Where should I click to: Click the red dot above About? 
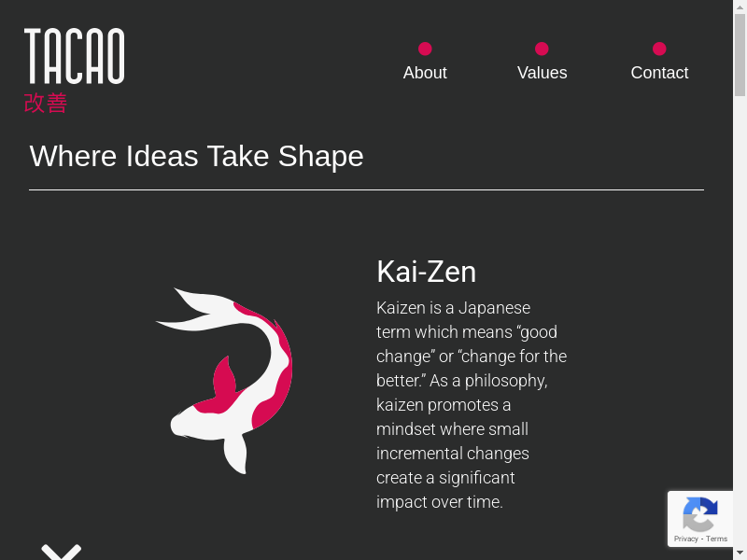point(425,49)
